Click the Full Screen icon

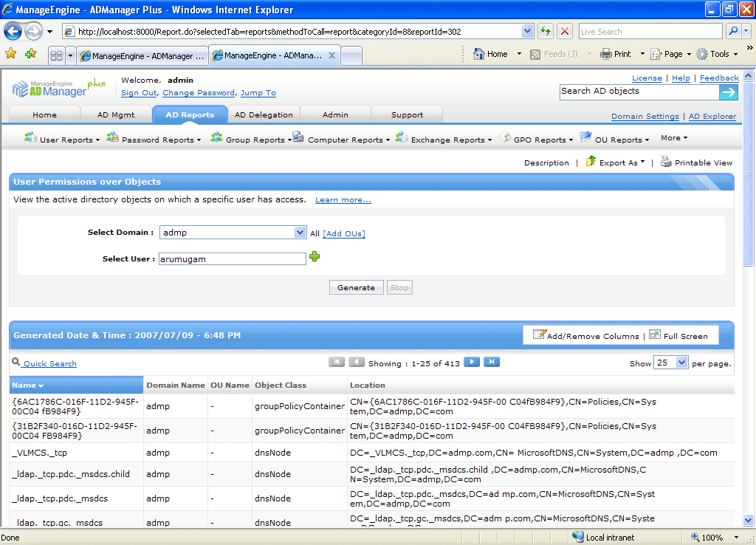(654, 335)
